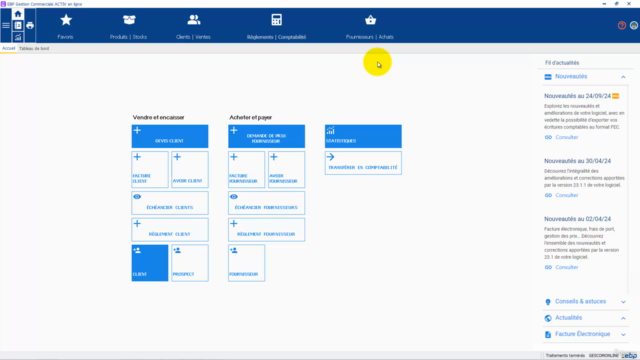Click the Fournisseur tile
This screenshot has width=640, height=360.
(247, 263)
